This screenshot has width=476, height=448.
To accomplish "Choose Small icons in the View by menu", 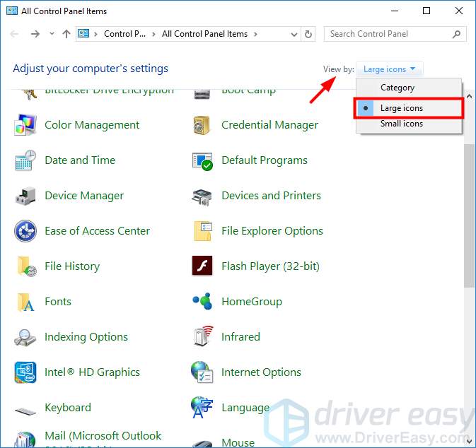I will 401,124.
